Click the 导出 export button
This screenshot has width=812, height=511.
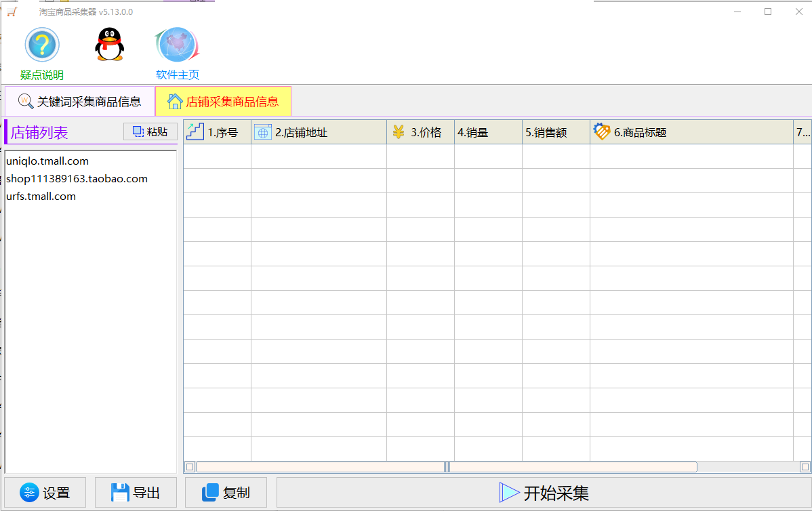click(136, 493)
